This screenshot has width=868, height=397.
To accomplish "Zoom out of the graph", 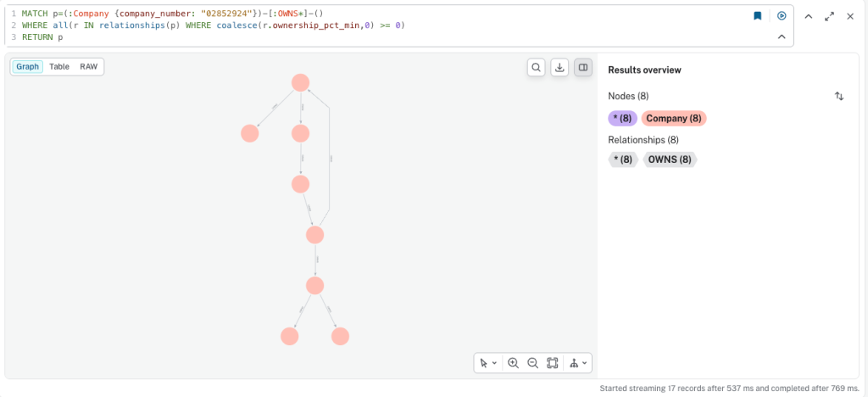I will tap(532, 363).
